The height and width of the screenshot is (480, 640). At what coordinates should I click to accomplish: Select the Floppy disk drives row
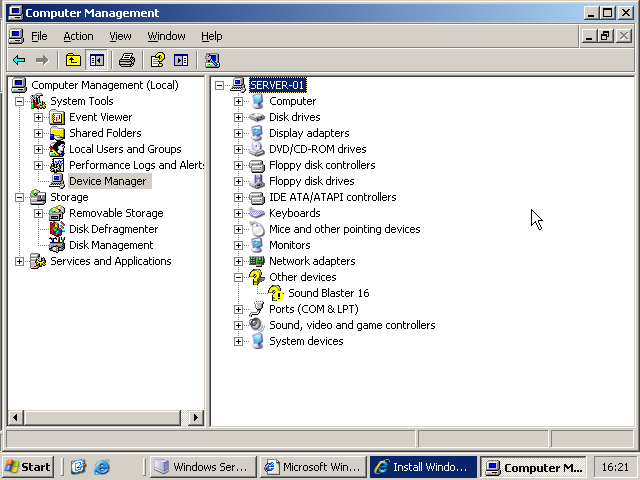coord(312,181)
